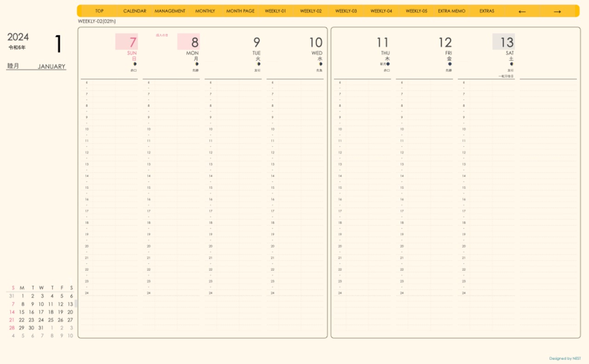Switch to the MONTHLY tab

point(205,11)
